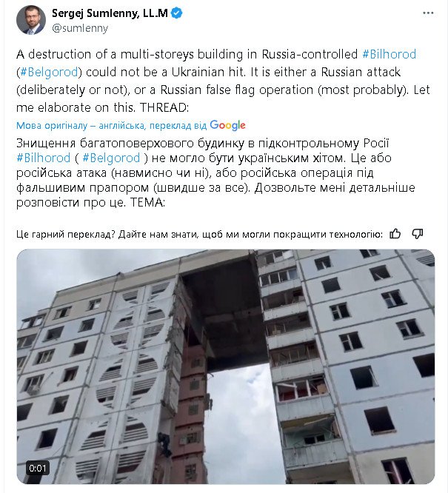Open the #Belgorod hashtag in English text
Viewport: 448px width, 493px height.
pos(49,72)
